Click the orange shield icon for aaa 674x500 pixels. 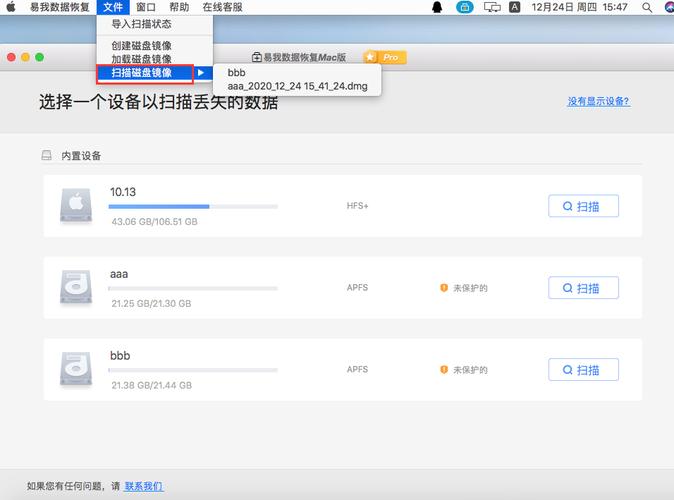tap(444, 288)
